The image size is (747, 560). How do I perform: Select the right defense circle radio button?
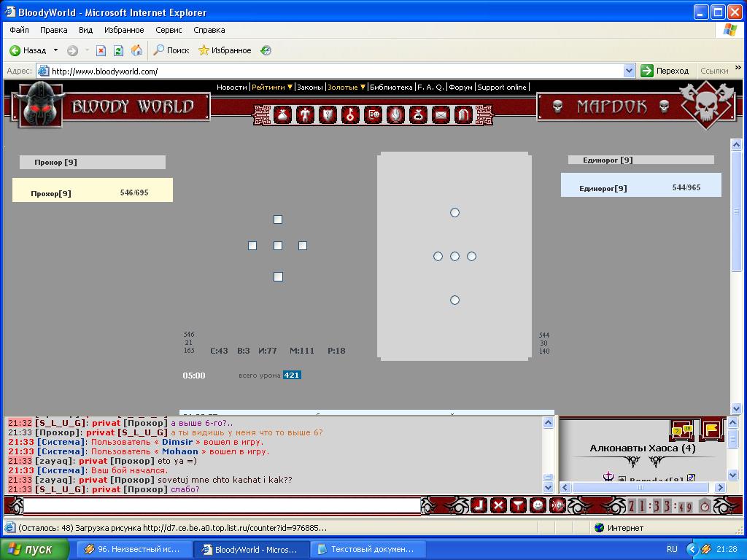(x=472, y=257)
